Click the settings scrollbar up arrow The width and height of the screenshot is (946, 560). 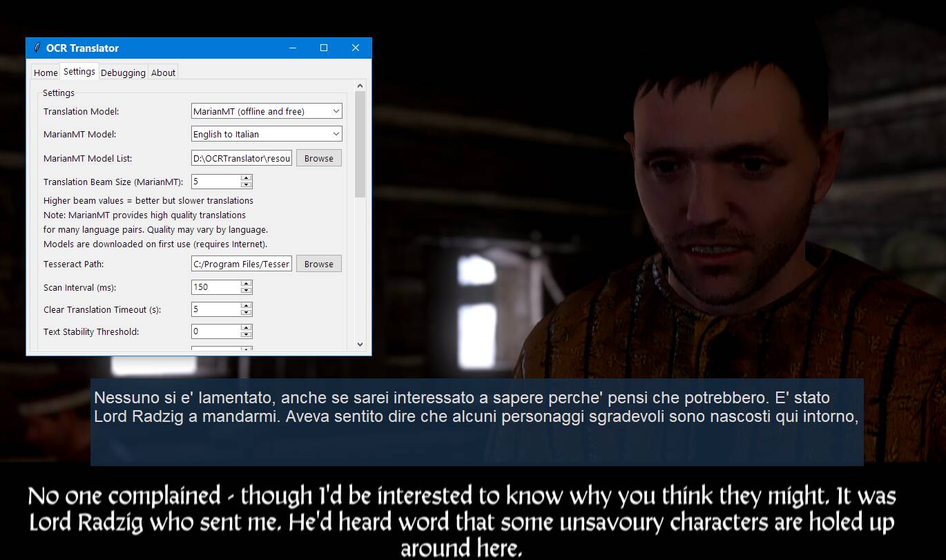pos(360,86)
